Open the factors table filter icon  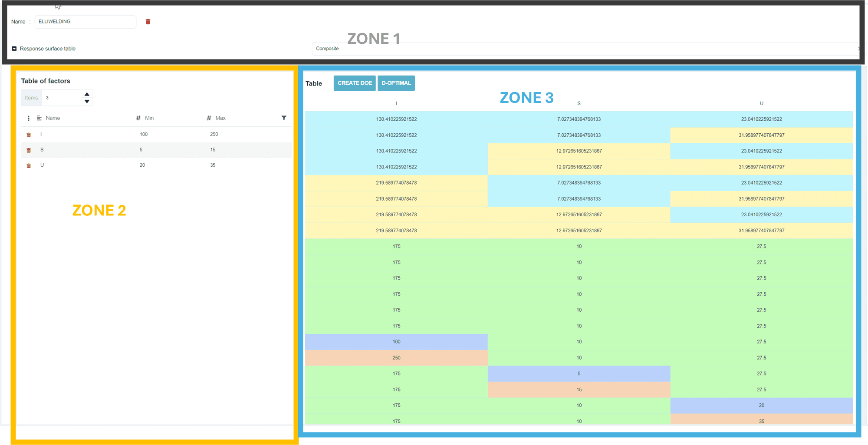(x=284, y=118)
